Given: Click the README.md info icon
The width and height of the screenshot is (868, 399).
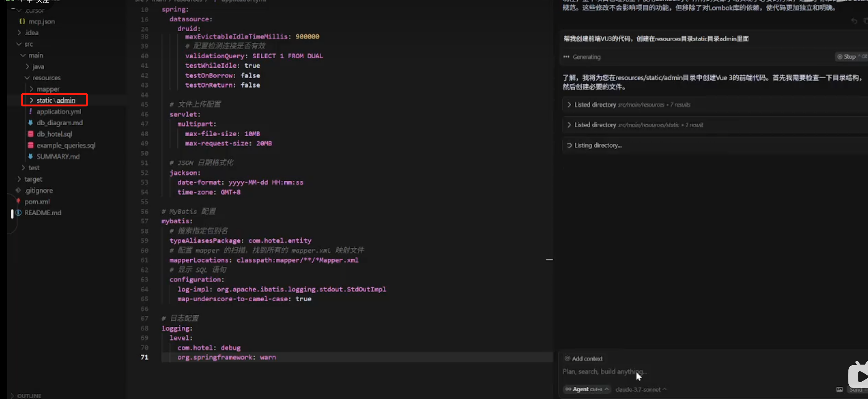Looking at the screenshot, I should (19, 213).
